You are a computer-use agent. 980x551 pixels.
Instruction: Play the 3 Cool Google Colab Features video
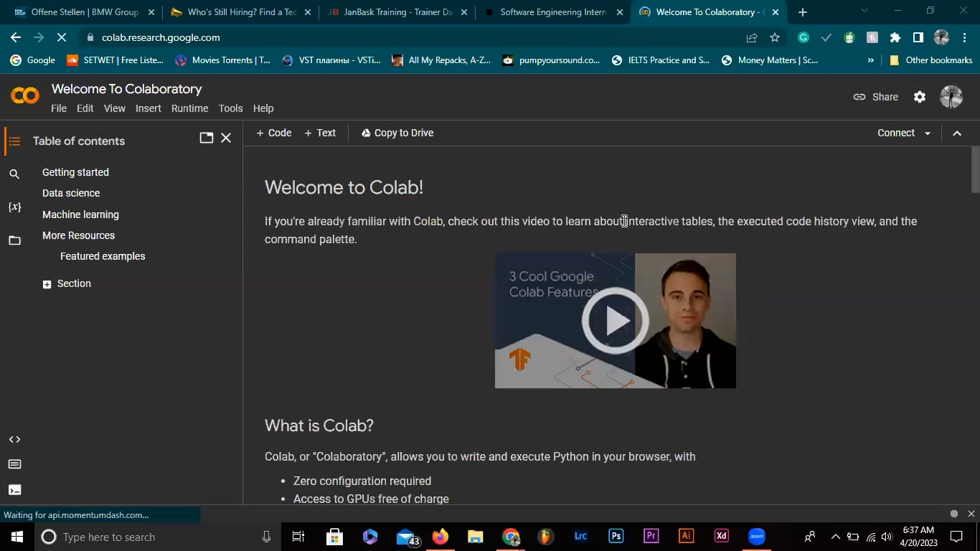615,321
